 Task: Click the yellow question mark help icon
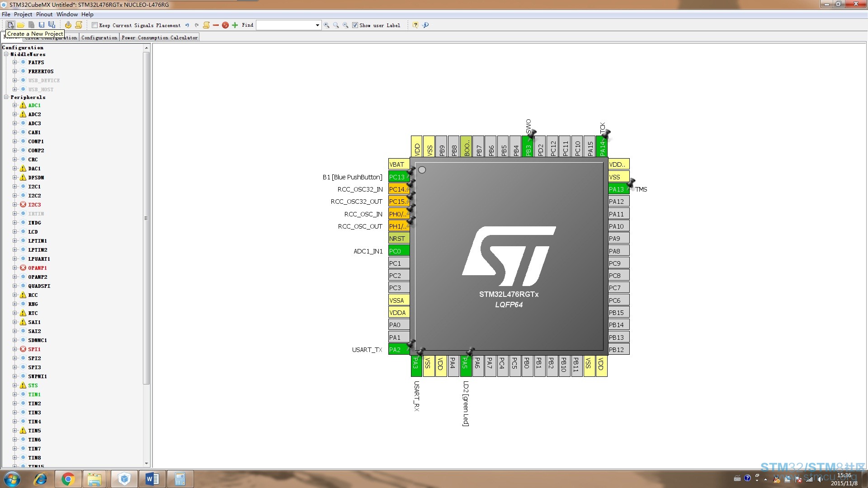click(415, 25)
